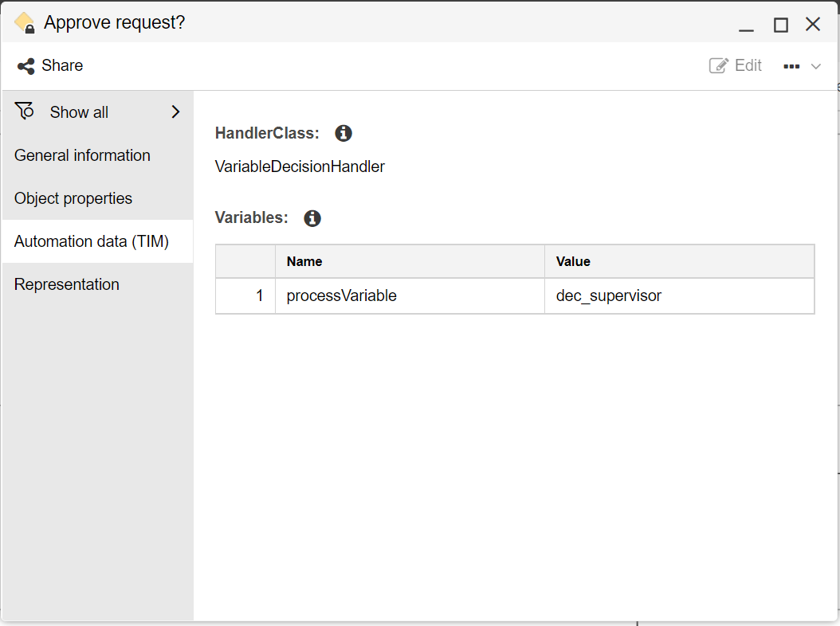The height and width of the screenshot is (626, 840).
Task: Go to the Representation section
Action: 67,284
